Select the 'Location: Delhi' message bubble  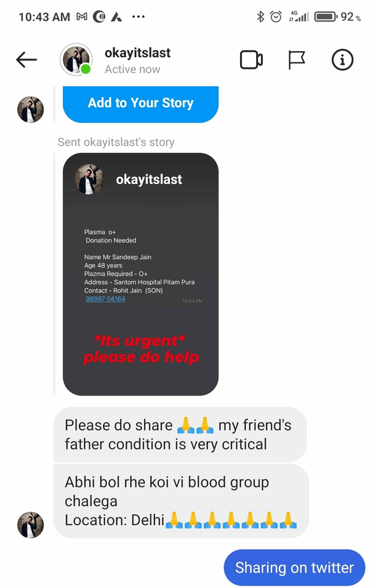coord(181,501)
